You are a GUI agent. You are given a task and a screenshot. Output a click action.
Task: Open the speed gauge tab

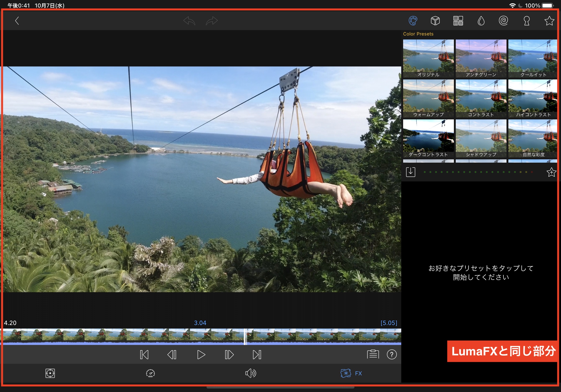coord(150,373)
